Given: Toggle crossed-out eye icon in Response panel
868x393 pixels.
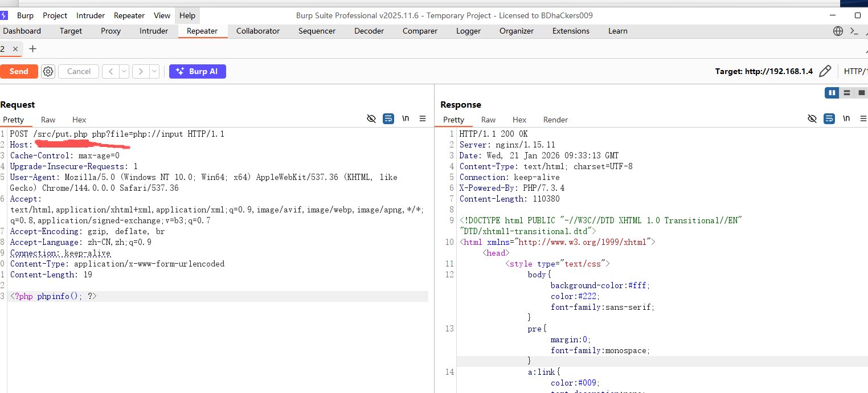Looking at the screenshot, I should tap(812, 118).
